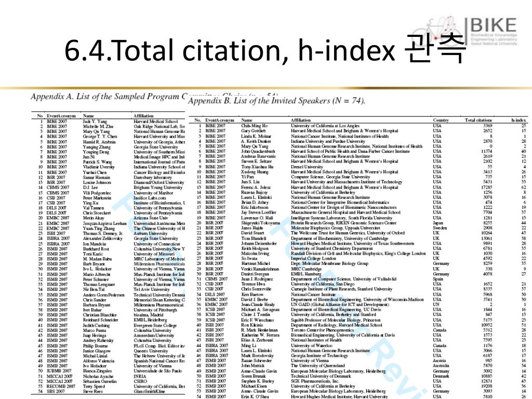Select the affiliation 'INRIA'
532x399 pixels.
(140, 376)
